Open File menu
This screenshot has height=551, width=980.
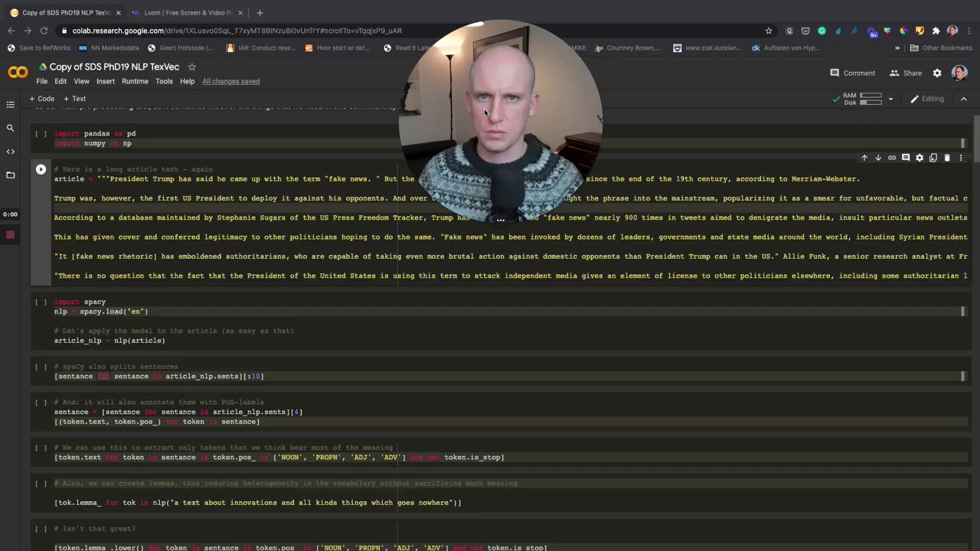tap(42, 81)
